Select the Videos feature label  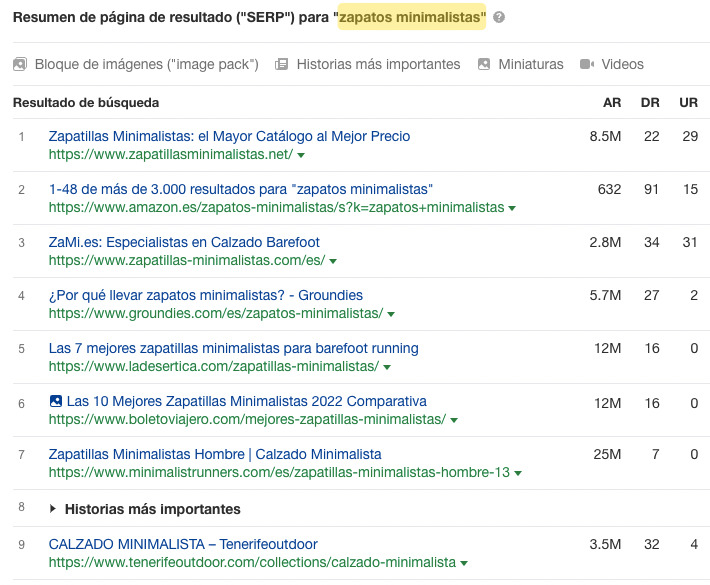point(622,64)
